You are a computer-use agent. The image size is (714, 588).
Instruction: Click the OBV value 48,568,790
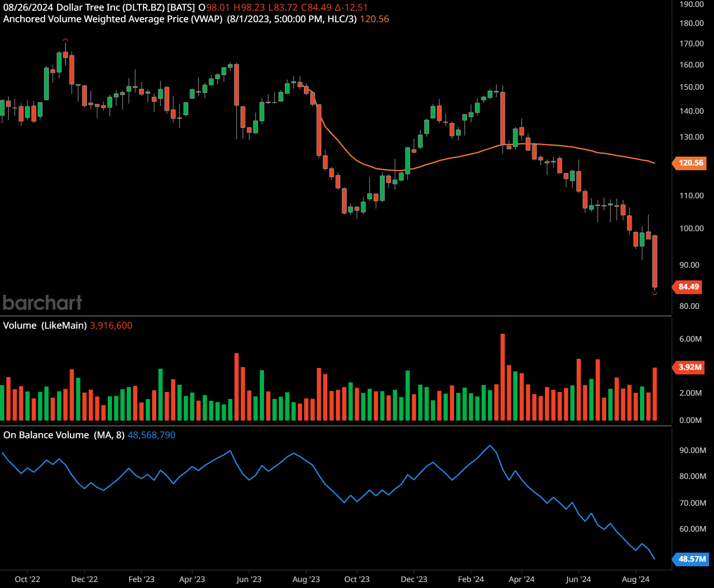tap(152, 435)
